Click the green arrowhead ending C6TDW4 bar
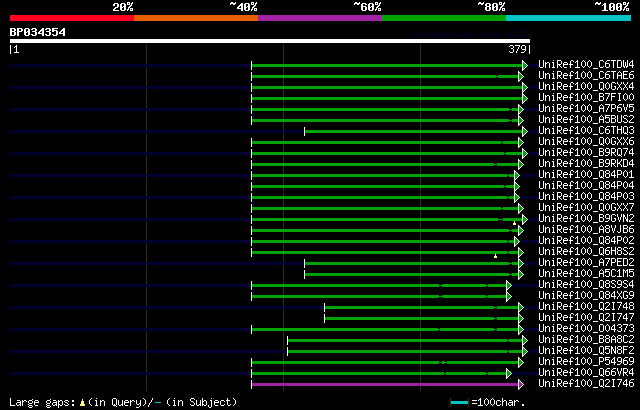Viewport: 640px width, 410px height. tap(525, 65)
